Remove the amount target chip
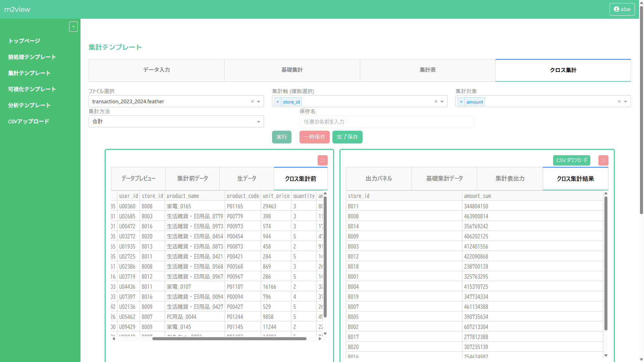 [461, 102]
